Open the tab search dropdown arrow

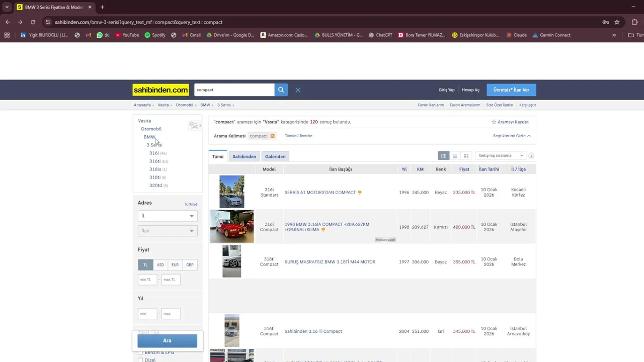(x=7, y=7)
